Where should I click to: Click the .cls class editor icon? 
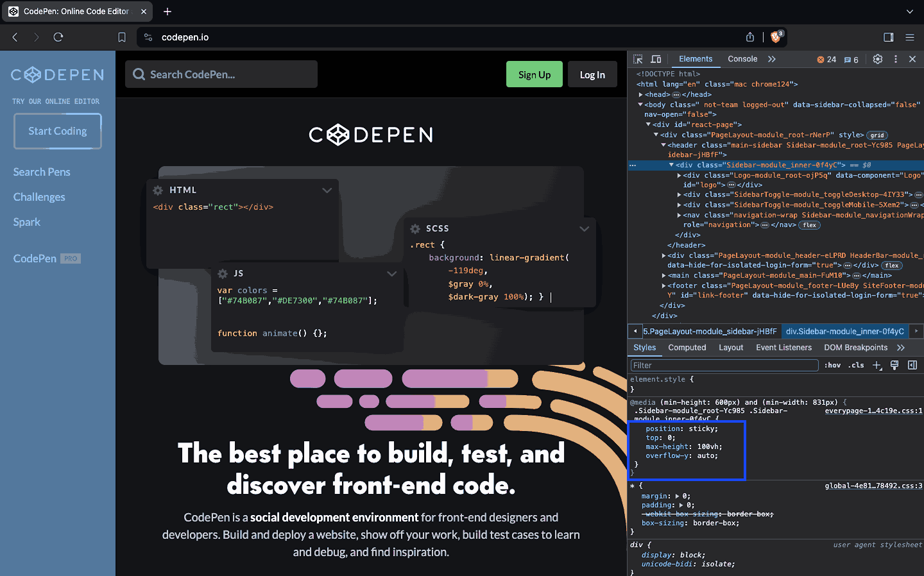click(x=856, y=364)
